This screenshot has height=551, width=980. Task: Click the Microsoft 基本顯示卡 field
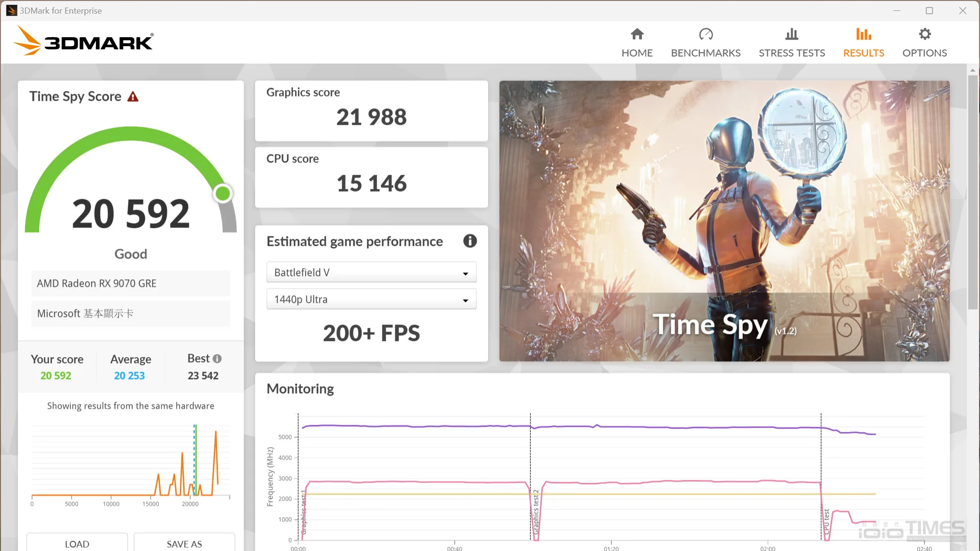131,314
